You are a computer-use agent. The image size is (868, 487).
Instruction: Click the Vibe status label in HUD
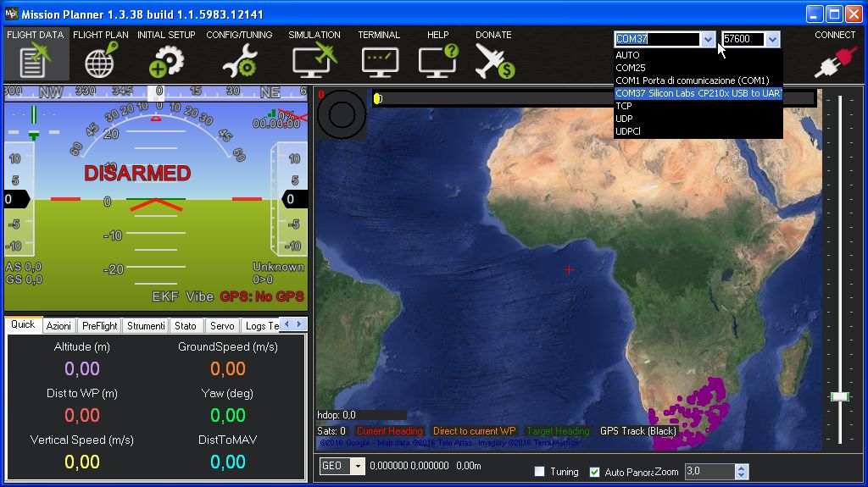coord(199,296)
